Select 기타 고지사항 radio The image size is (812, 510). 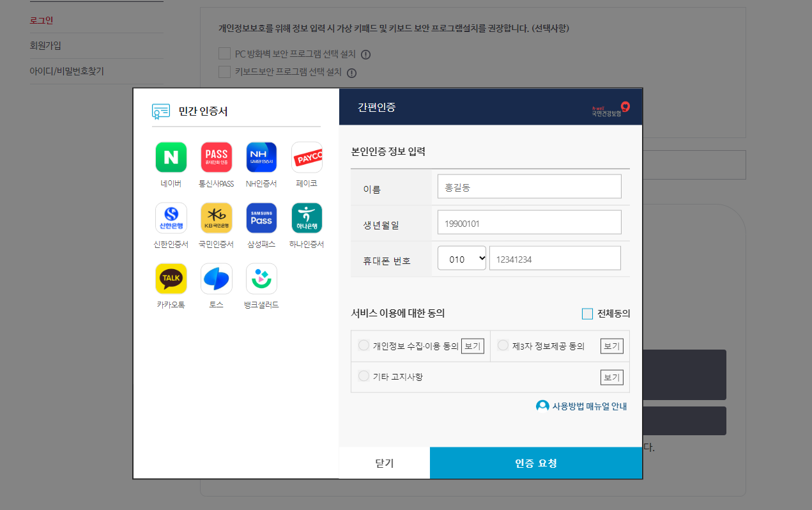[x=364, y=376]
